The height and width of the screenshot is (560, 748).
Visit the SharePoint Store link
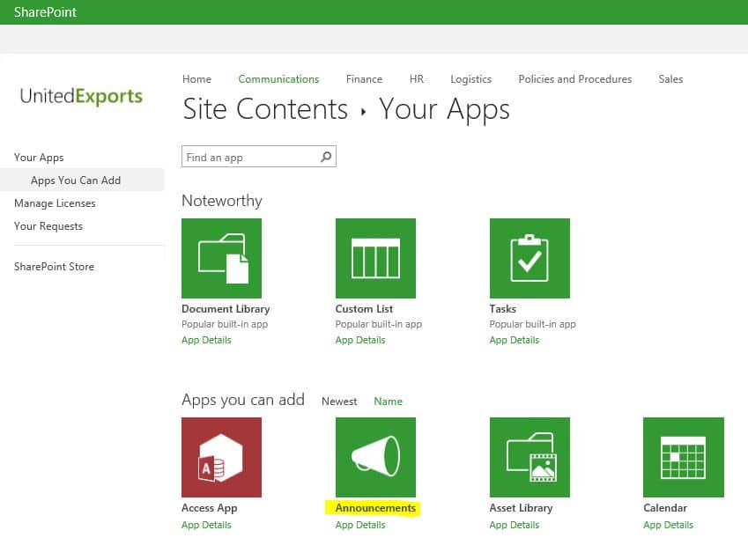pyautogui.click(x=54, y=267)
